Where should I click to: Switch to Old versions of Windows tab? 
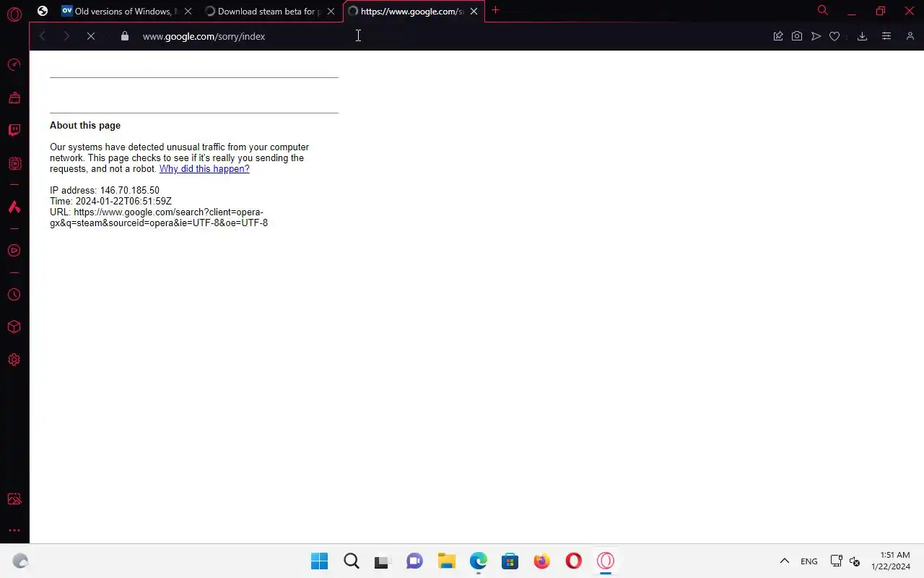[x=127, y=11]
